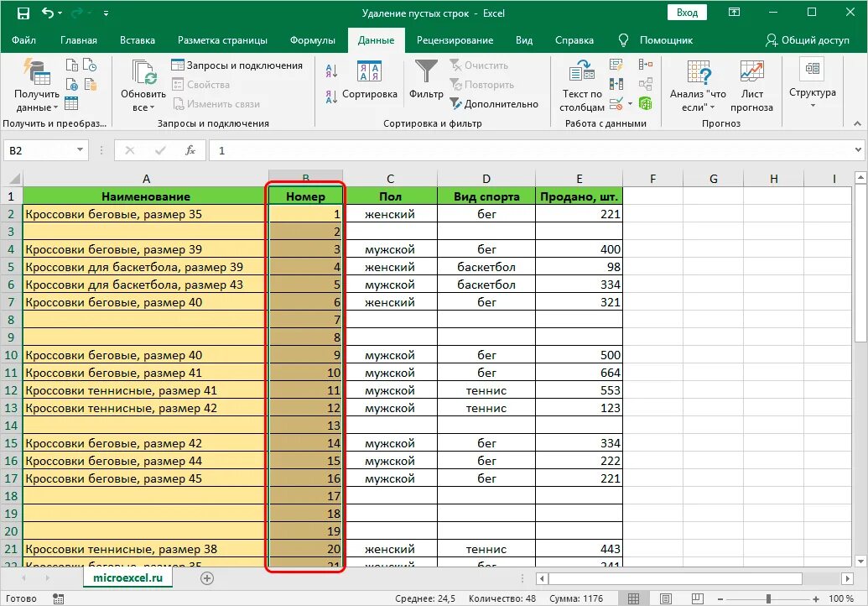Screen dimensions: 868x606
Task: Click the Undo arrow icon
Action: pos(48,13)
